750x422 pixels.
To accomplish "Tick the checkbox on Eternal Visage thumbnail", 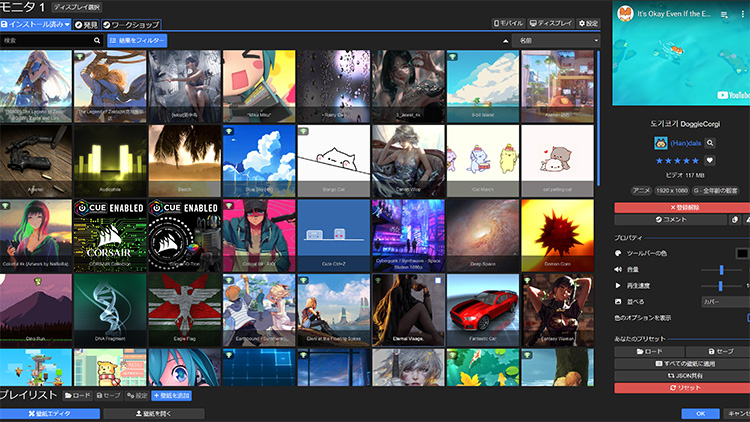I will (438, 280).
